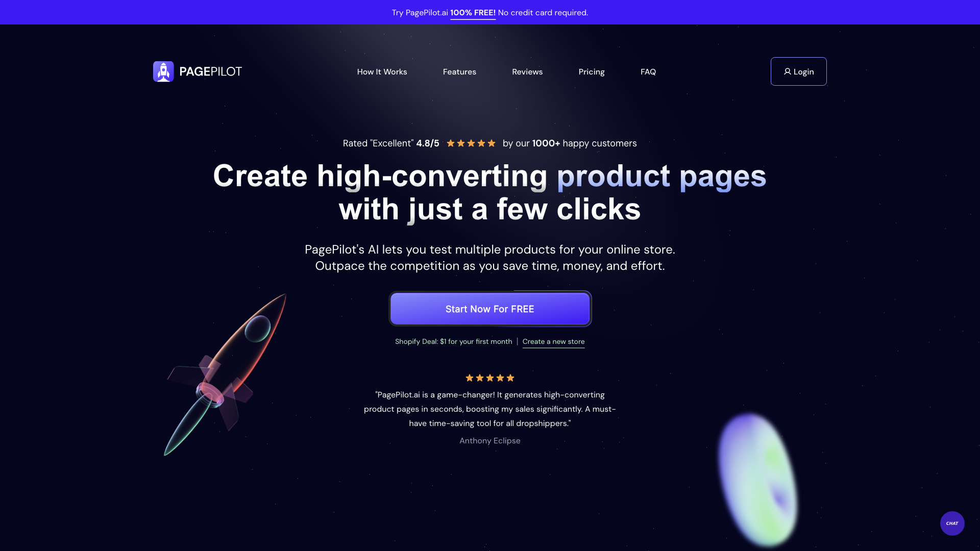
Task: Click the Login button in navbar
Action: (798, 71)
